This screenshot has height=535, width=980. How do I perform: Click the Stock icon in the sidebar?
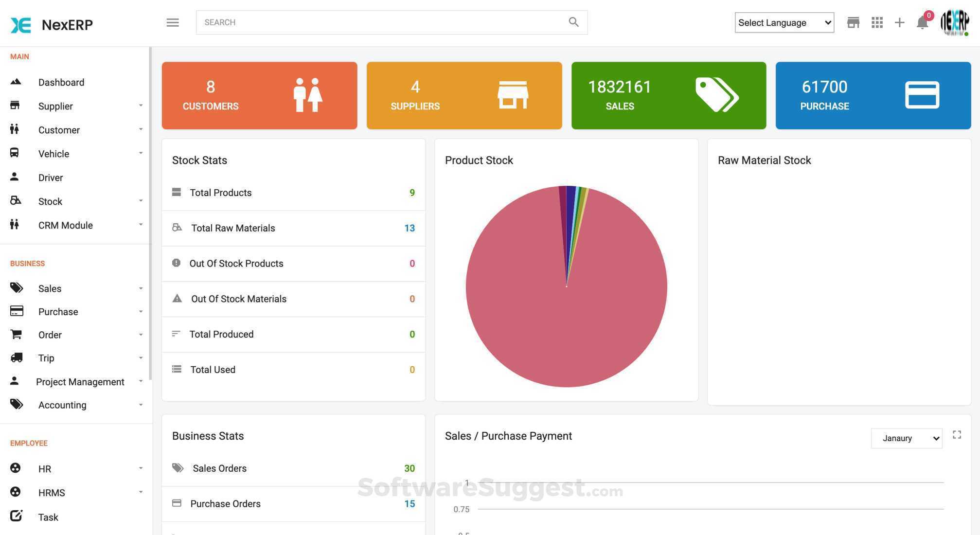[x=15, y=201]
